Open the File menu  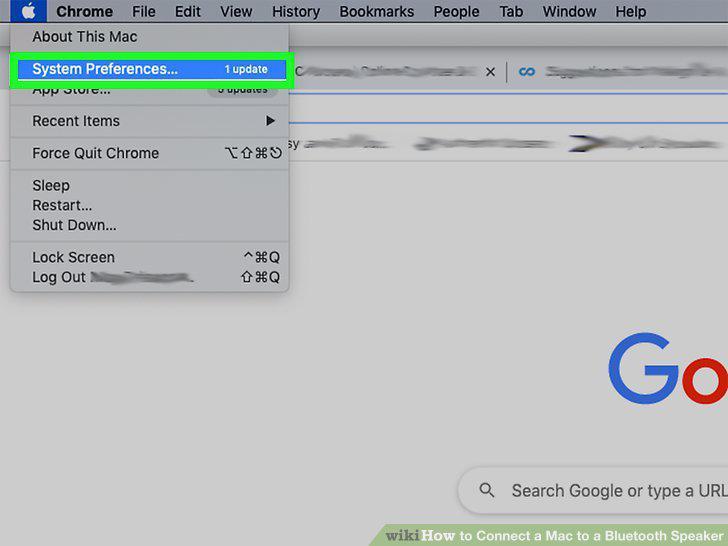point(143,11)
